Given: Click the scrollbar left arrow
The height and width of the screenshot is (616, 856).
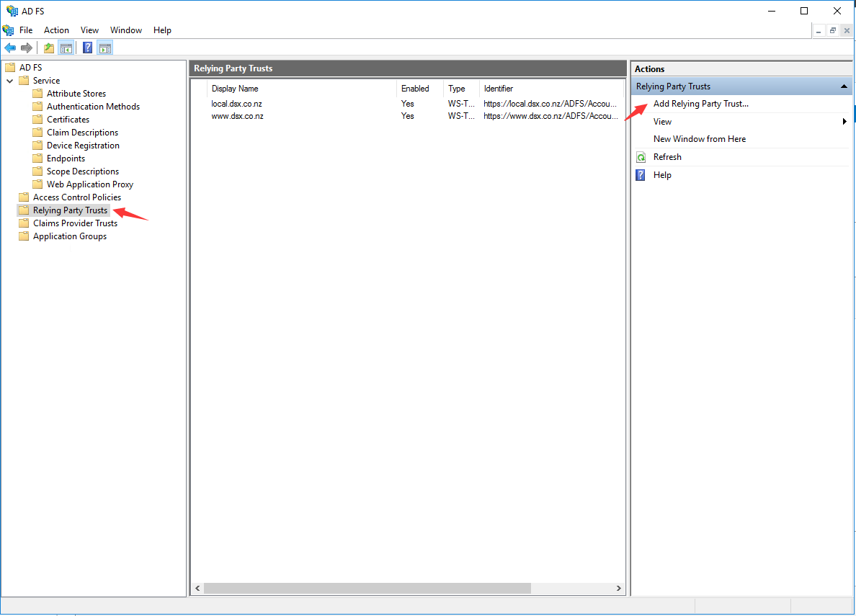Looking at the screenshot, I should (x=197, y=588).
